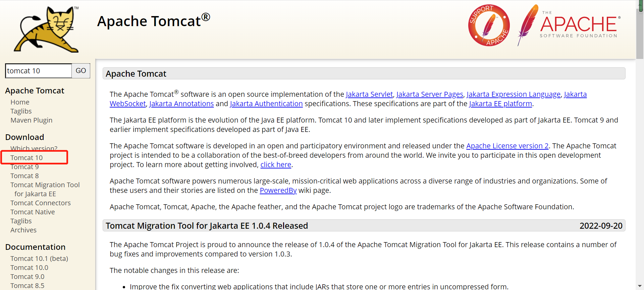
Task: Click the Apache Tomcat sidebar heading
Action: [35, 91]
